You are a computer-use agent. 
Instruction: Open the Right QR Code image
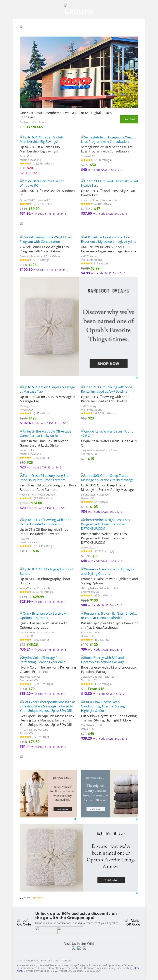(133, 923)
